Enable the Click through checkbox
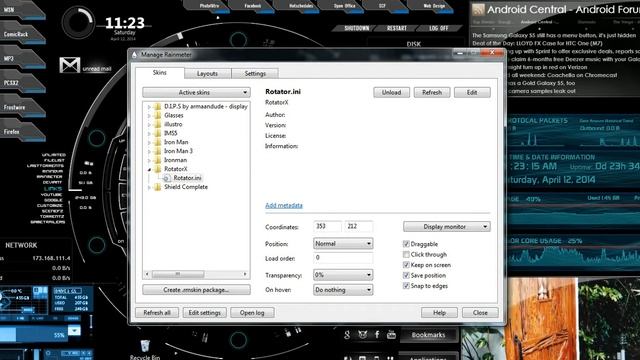The height and width of the screenshot is (360, 640). (406, 254)
